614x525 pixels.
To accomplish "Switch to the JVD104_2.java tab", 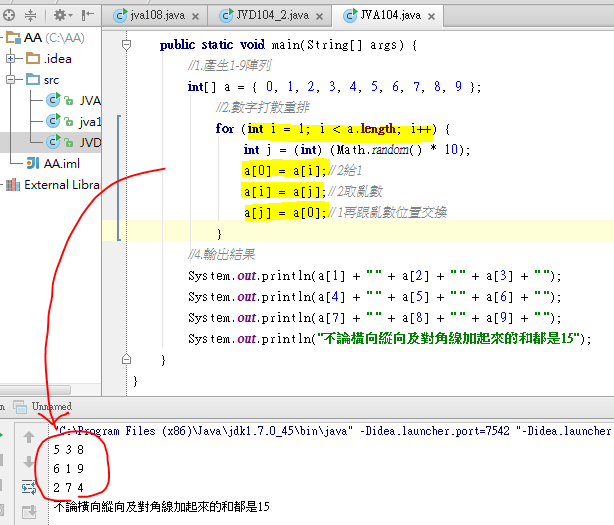I will point(273,16).
